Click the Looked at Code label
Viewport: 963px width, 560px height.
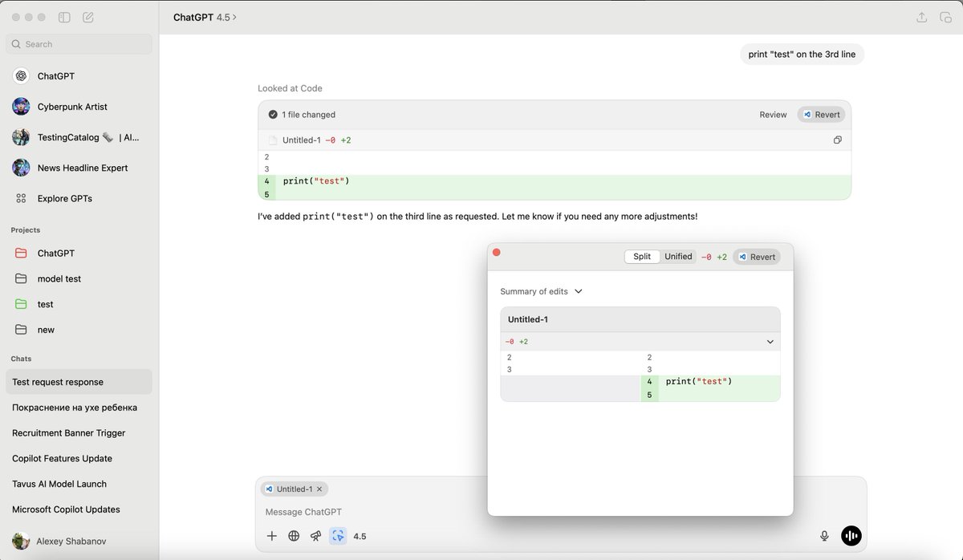point(290,88)
